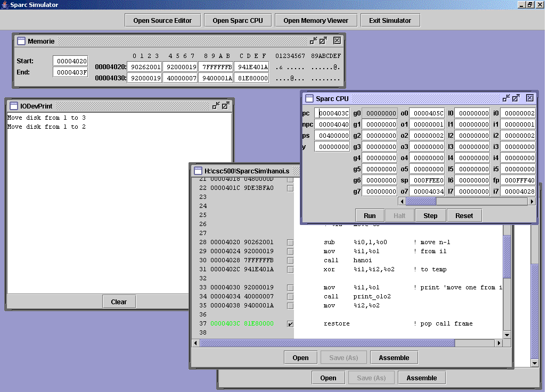Maximize the IODevPrint window
Image resolution: width=548 pixels, height=392 pixels.
[226, 106]
